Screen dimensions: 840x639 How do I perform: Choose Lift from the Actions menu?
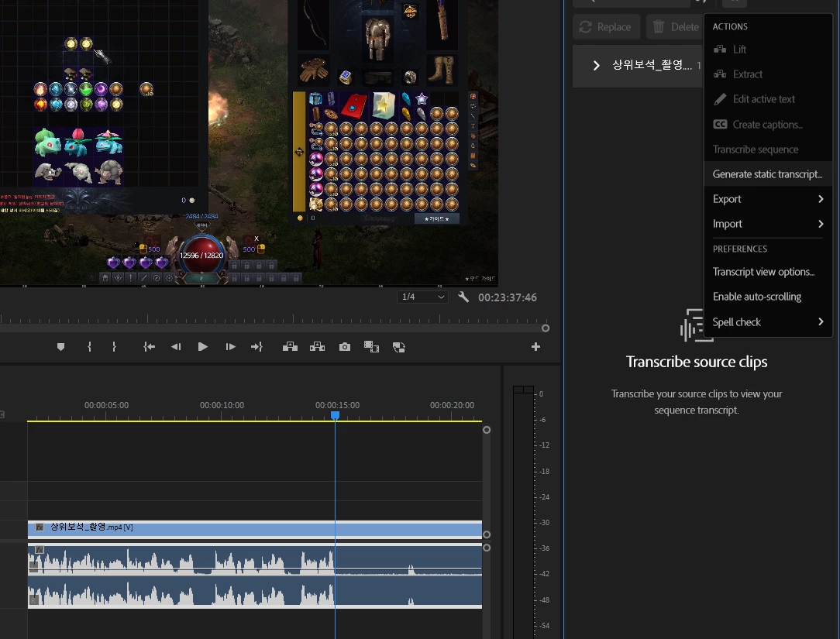click(x=768, y=50)
